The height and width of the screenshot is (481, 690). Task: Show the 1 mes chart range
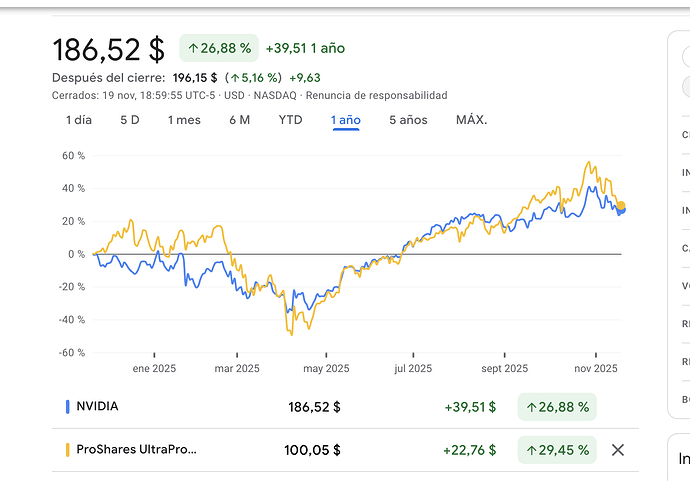(184, 120)
